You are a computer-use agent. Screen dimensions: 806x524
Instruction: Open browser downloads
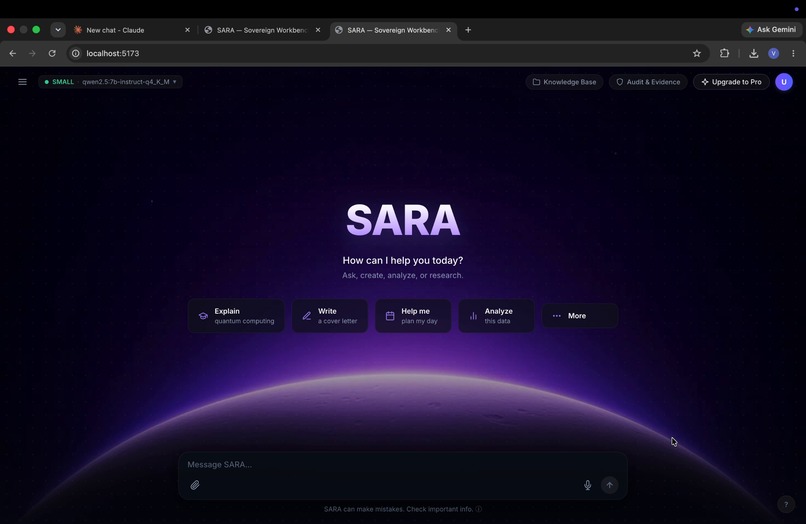click(754, 53)
